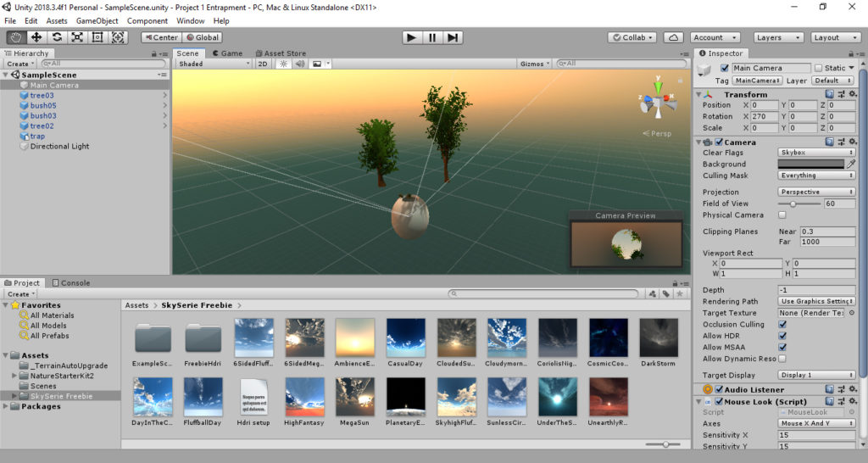The image size is (868, 463).
Task: Disable Audio Listener component checkbox
Action: click(x=719, y=389)
